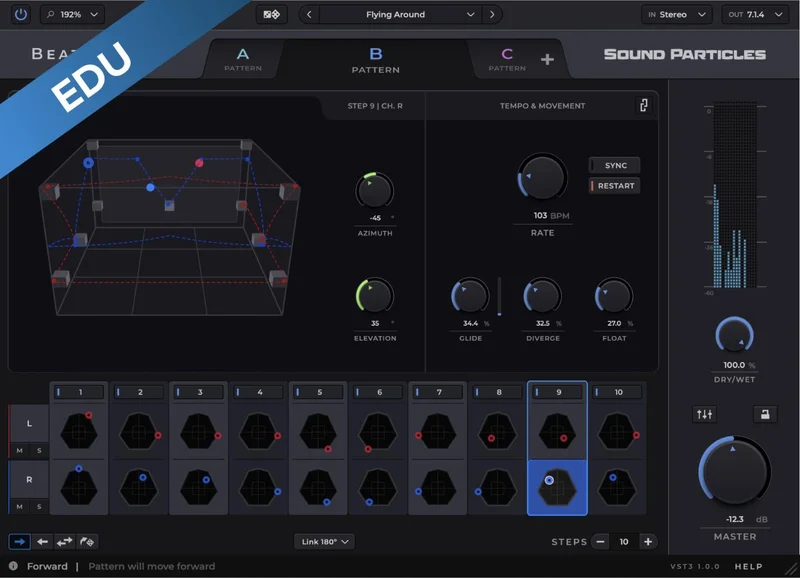The height and width of the screenshot is (578, 800).
Task: Click the steps count value 10
Action: point(624,542)
